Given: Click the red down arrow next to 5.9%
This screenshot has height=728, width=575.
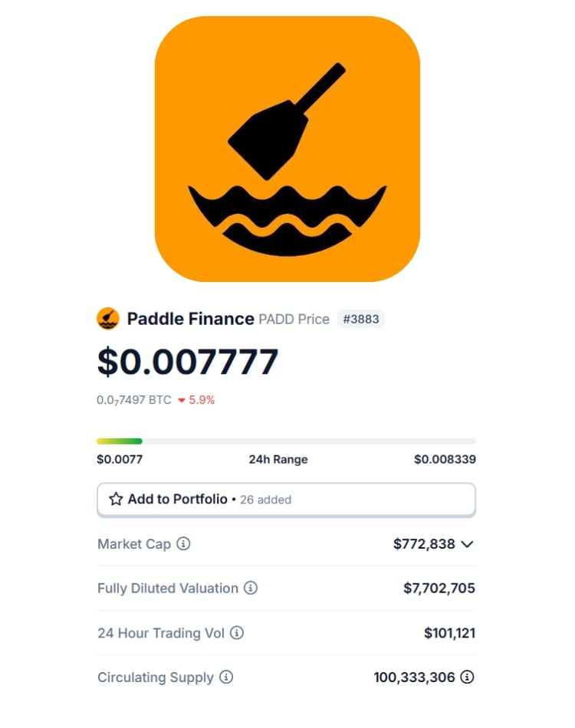Looking at the screenshot, I should click(182, 400).
